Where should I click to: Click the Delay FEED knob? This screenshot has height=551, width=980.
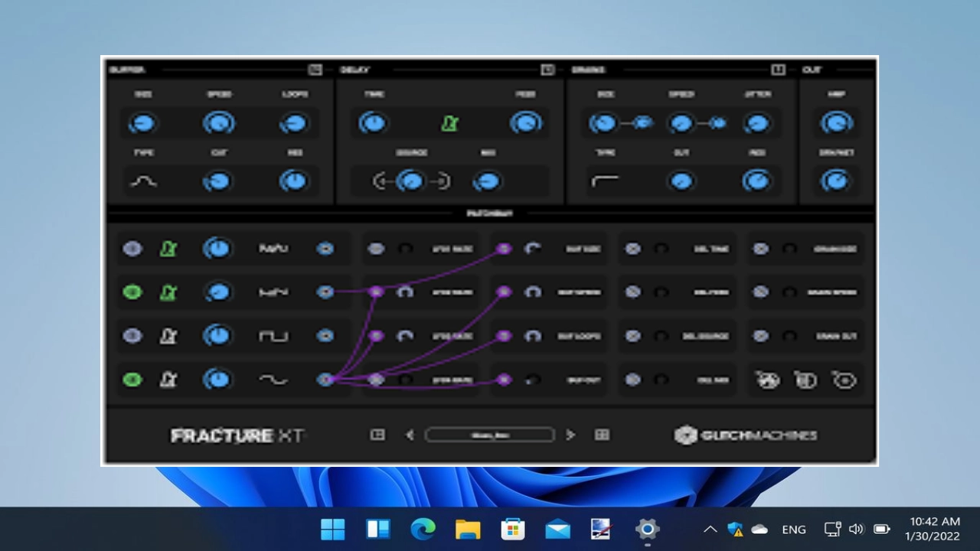[x=525, y=123]
